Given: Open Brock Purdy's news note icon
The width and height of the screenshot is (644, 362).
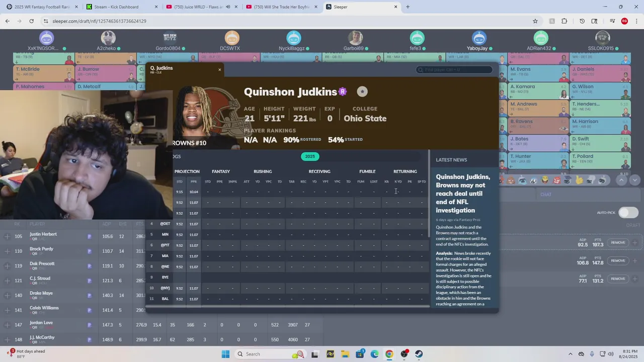Looking at the screenshot, I should tap(90, 251).
